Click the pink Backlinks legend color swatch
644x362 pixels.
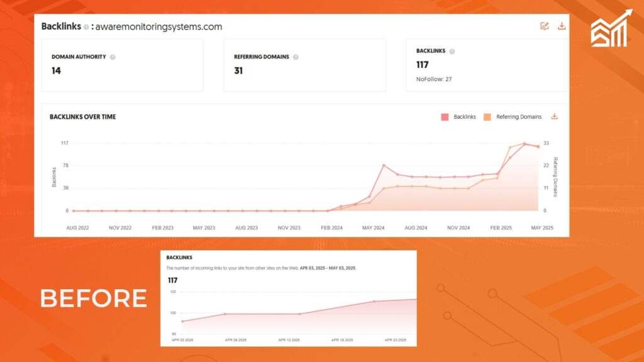click(445, 117)
